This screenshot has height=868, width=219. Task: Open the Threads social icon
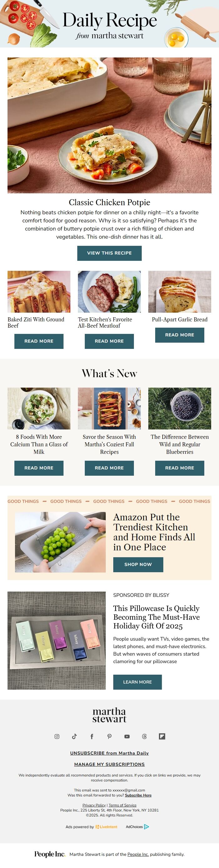[x=145, y=736]
